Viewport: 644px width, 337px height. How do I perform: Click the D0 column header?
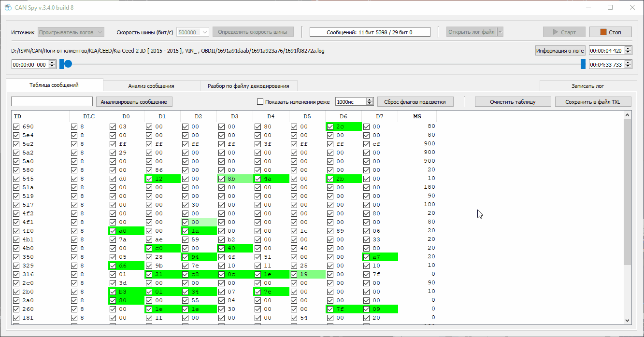pyautogui.click(x=126, y=116)
